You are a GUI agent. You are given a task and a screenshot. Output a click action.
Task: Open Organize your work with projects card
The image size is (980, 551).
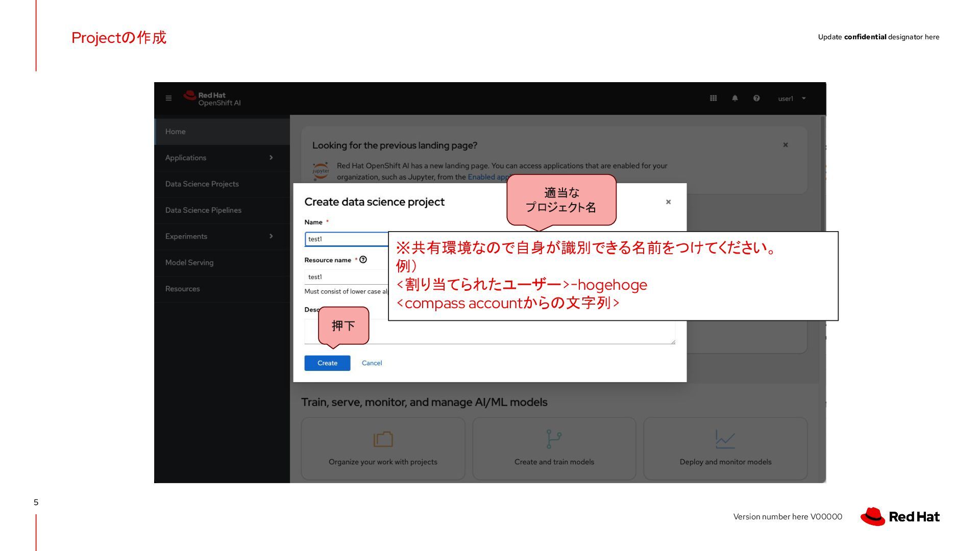[383, 448]
